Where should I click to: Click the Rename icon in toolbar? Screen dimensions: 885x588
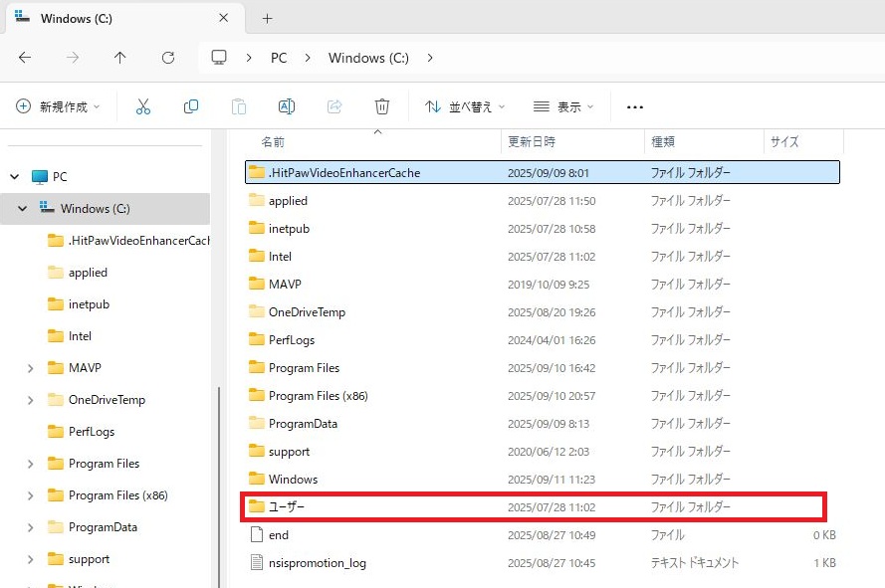[x=287, y=106]
